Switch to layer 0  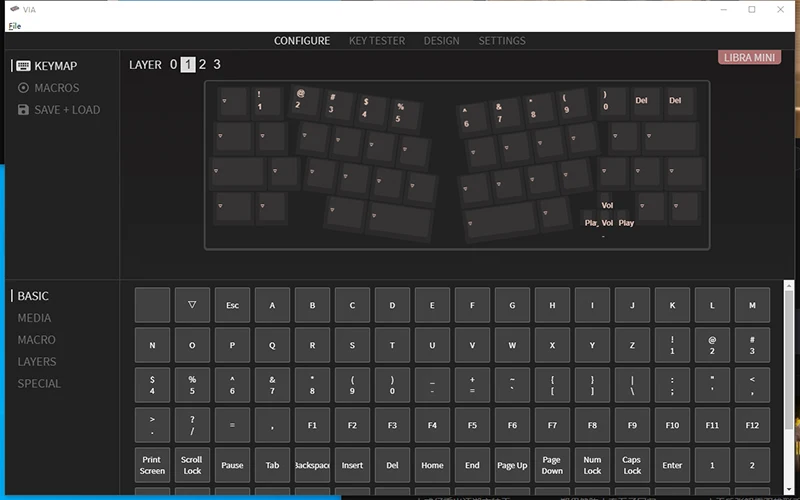(173, 65)
